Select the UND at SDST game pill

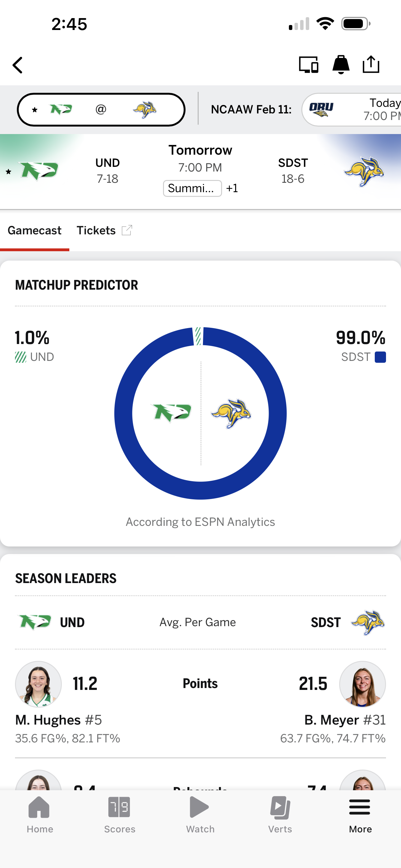tap(101, 109)
